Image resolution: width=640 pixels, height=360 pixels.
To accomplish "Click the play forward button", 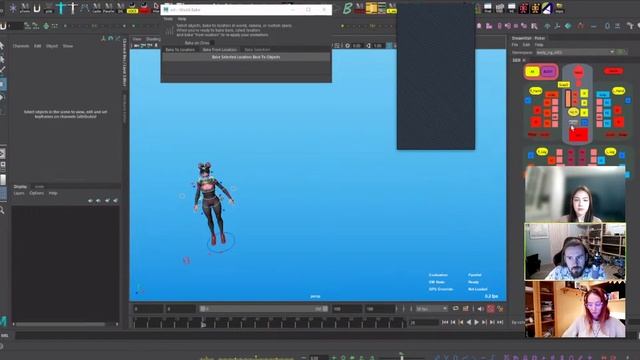I will tap(476, 322).
